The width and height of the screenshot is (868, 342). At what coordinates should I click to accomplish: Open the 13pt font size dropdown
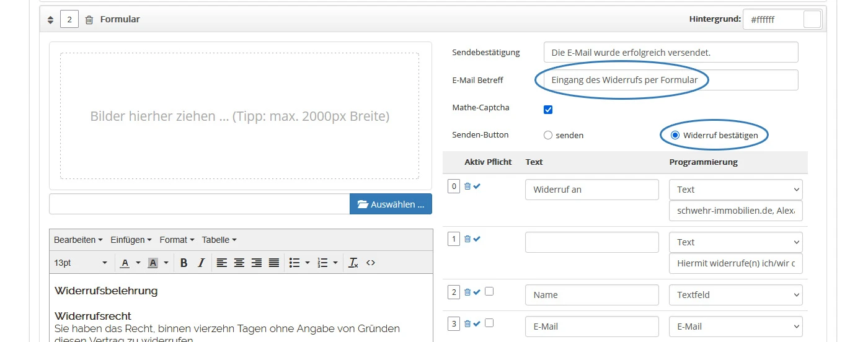click(81, 263)
